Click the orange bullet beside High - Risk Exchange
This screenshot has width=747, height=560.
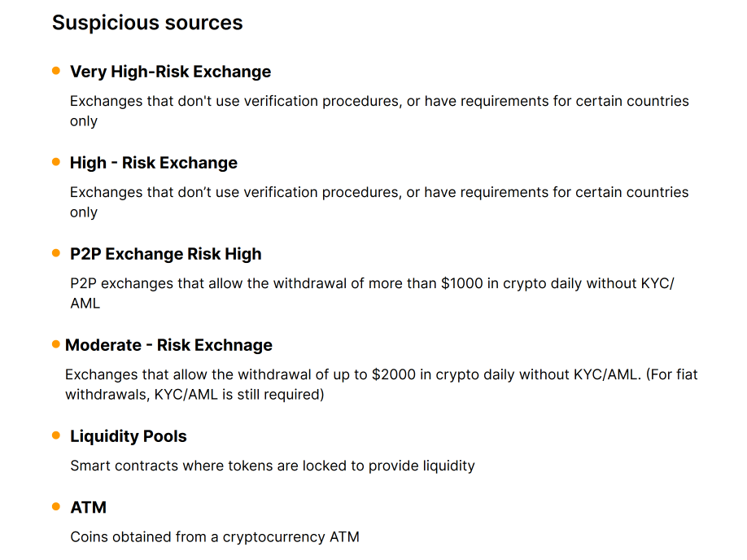(56, 162)
